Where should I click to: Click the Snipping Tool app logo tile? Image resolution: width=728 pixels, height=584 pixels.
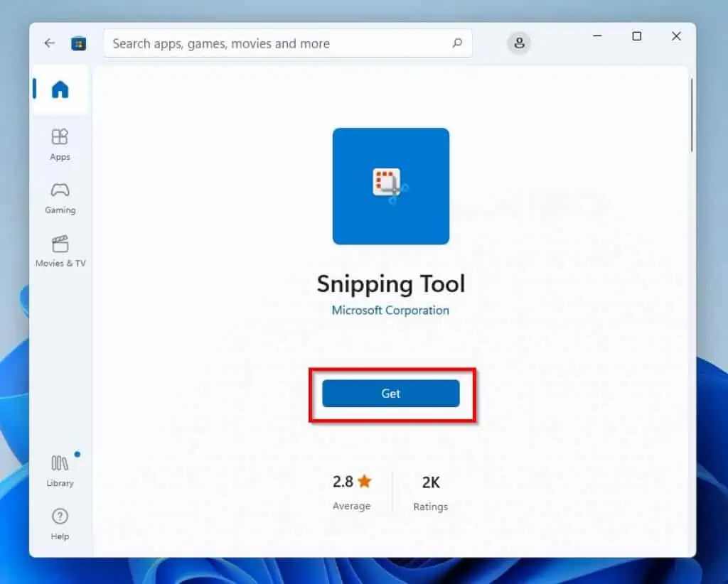pos(390,186)
